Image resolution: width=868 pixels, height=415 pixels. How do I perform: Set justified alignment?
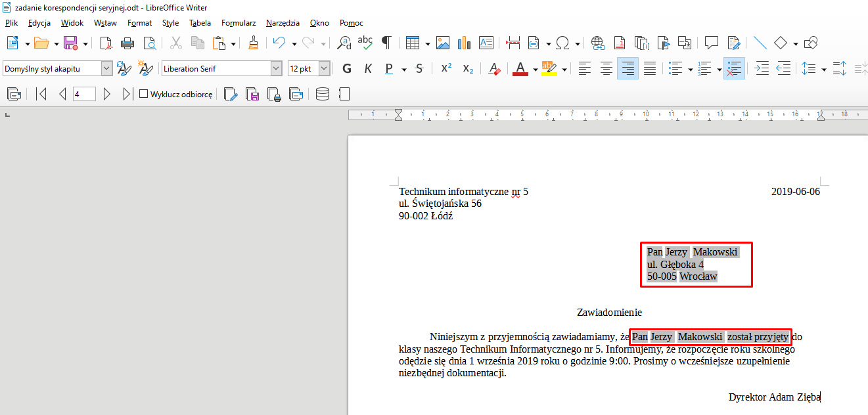(x=649, y=68)
